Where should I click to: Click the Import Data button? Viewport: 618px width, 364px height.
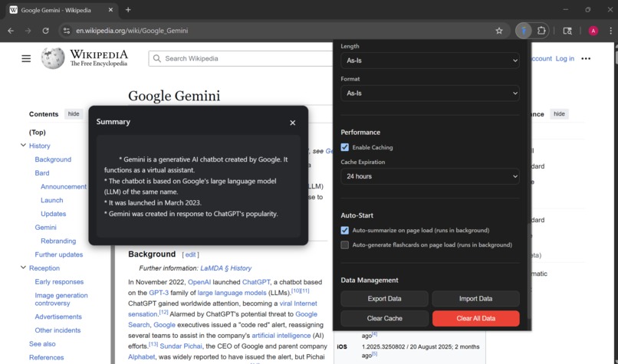475,299
